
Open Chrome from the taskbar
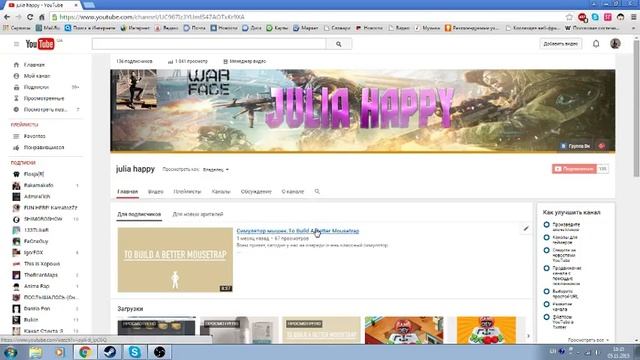85,352
